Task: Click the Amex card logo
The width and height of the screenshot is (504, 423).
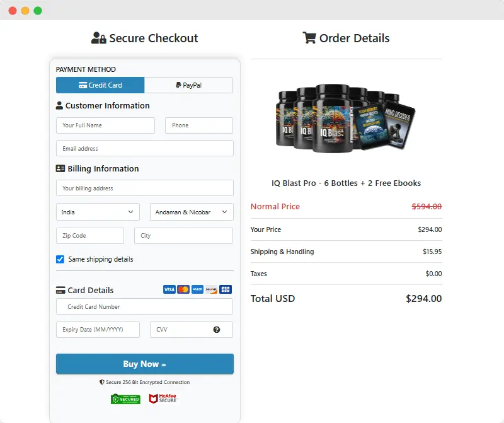Action: click(x=197, y=289)
